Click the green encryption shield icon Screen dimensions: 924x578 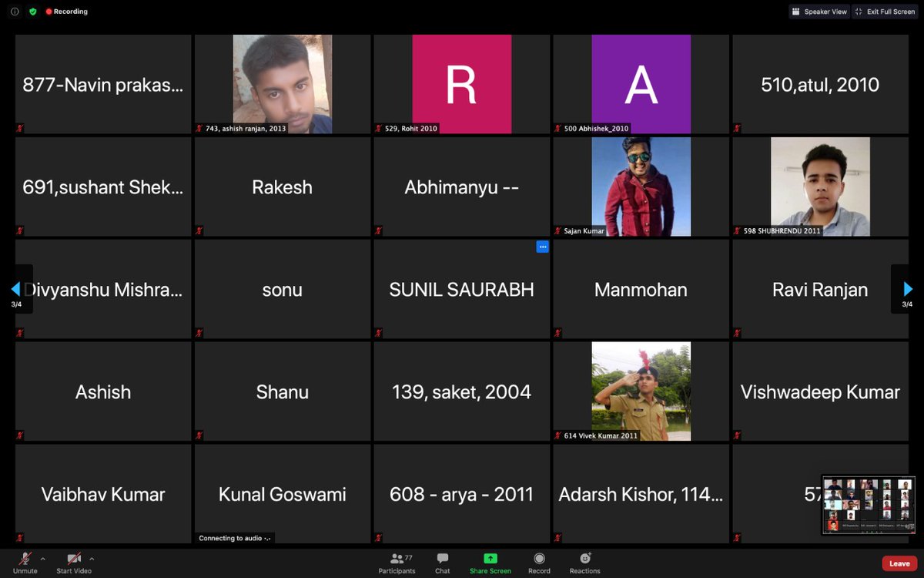33,12
